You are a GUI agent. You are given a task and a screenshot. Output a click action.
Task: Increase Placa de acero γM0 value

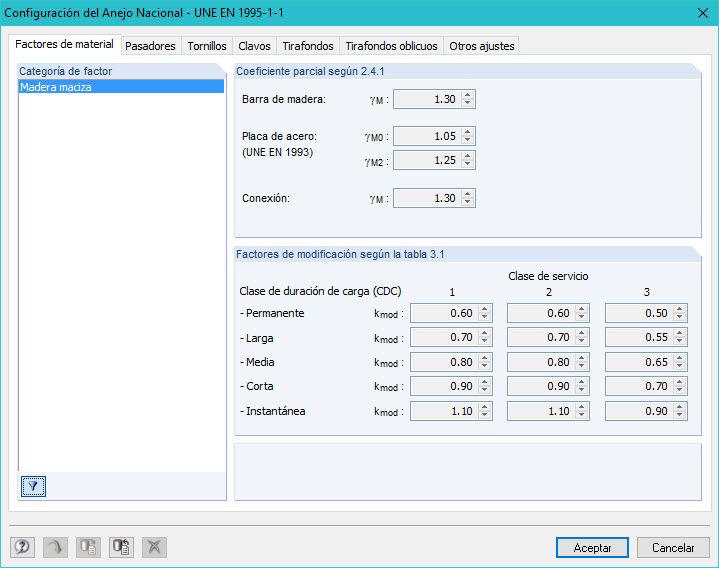tap(467, 132)
